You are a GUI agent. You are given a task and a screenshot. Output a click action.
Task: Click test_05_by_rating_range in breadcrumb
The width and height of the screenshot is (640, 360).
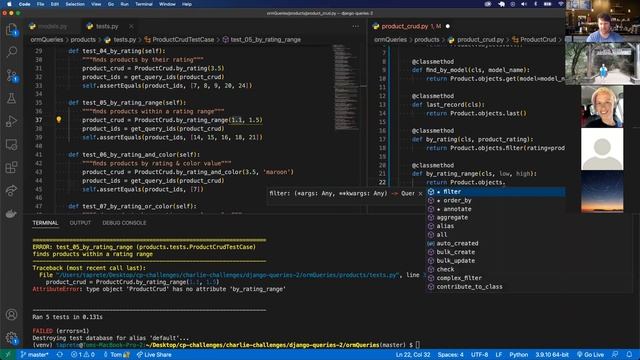[x=265, y=40]
